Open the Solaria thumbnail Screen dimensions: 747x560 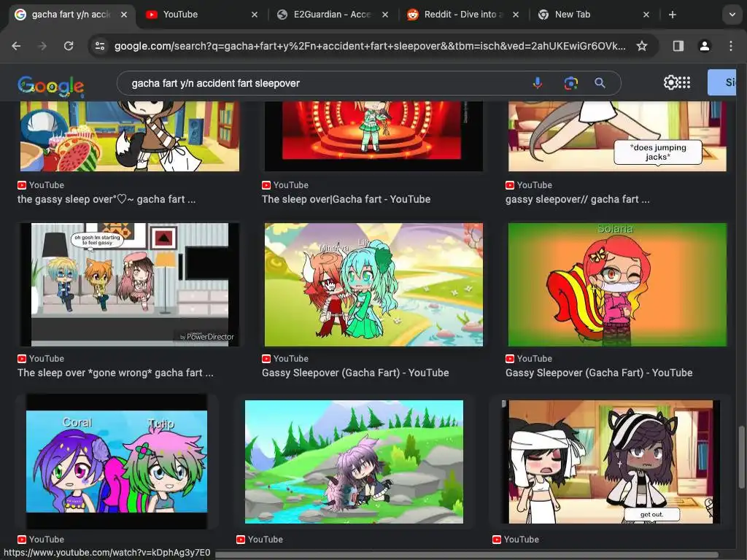pos(617,285)
